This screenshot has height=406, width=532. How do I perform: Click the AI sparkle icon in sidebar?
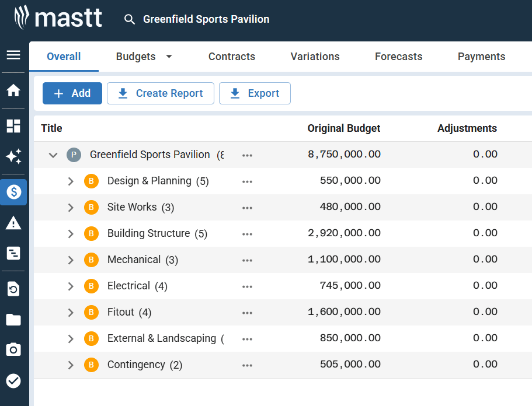click(x=13, y=156)
